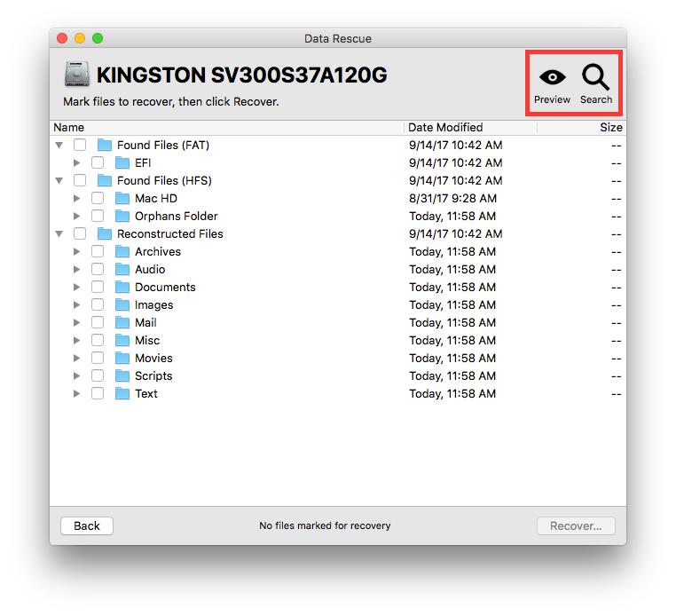Check the Misc checkbox
The image size is (676, 616).
(x=98, y=340)
